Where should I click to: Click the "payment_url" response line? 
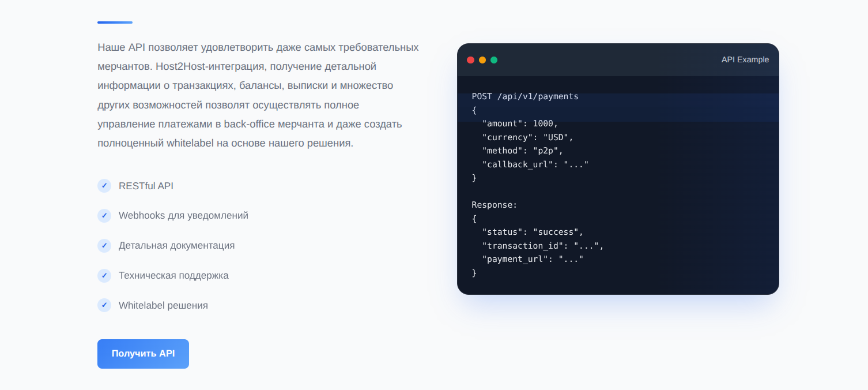[533, 259]
